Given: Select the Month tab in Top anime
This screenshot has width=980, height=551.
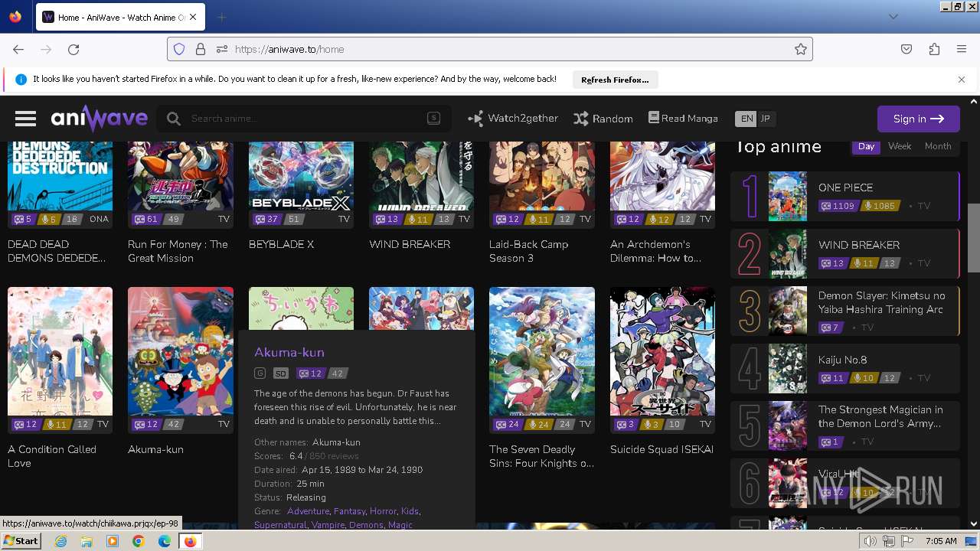Looking at the screenshot, I should tap(938, 146).
